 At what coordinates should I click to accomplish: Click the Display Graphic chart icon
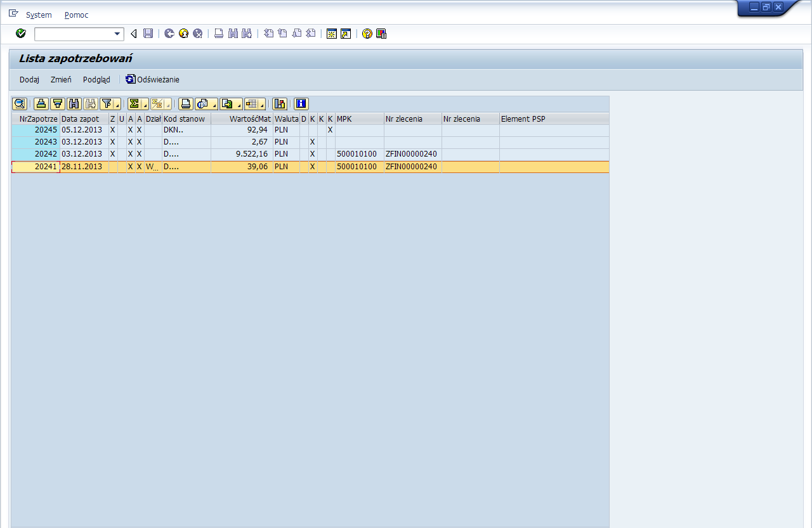(280, 104)
